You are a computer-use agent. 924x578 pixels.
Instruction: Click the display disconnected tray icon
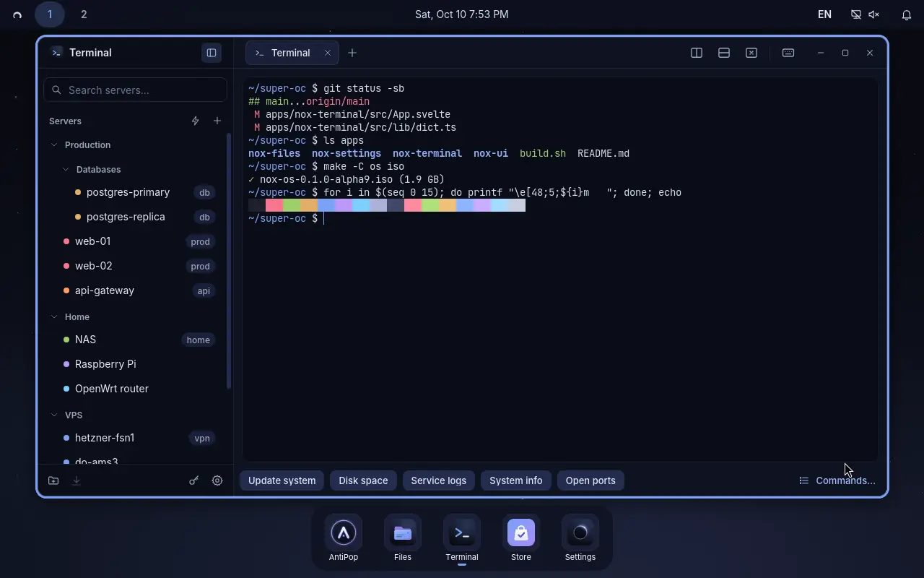tap(855, 14)
